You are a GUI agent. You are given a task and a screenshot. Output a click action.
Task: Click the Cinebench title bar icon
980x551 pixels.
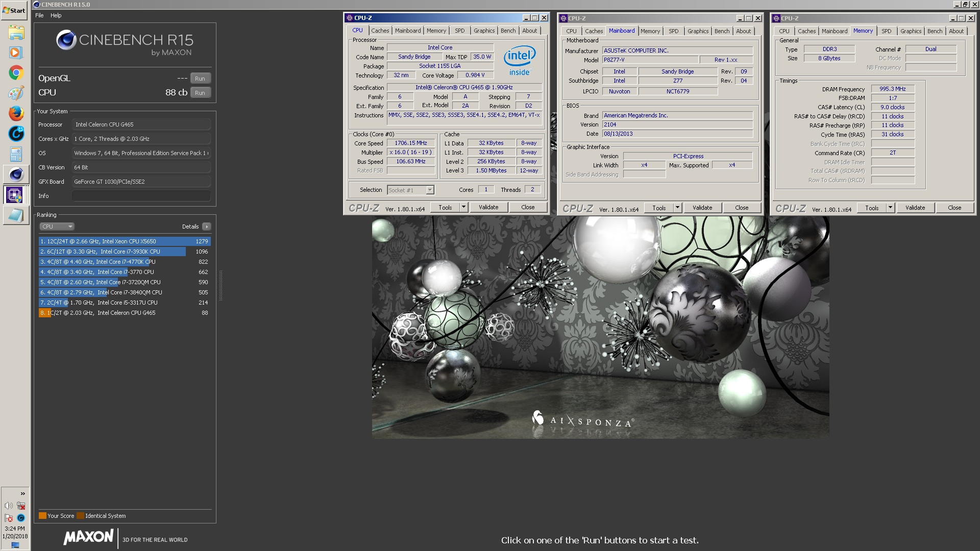[x=37, y=5]
